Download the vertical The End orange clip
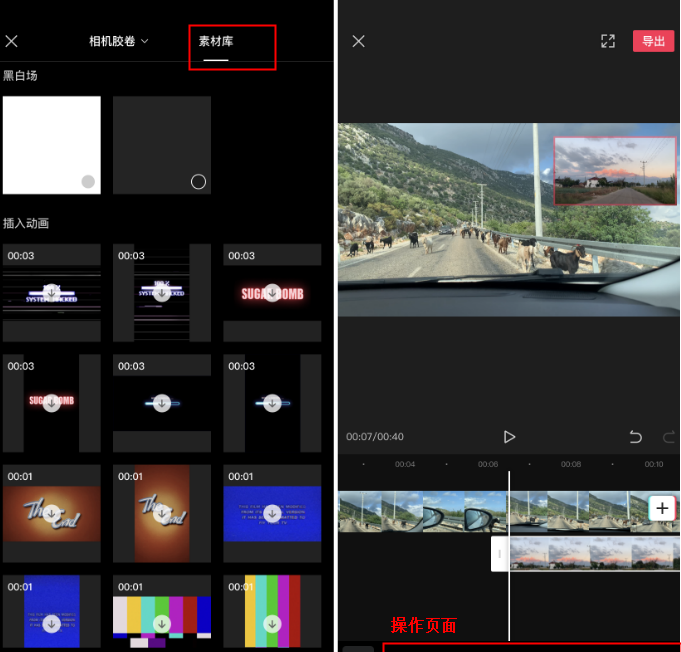 (162, 513)
